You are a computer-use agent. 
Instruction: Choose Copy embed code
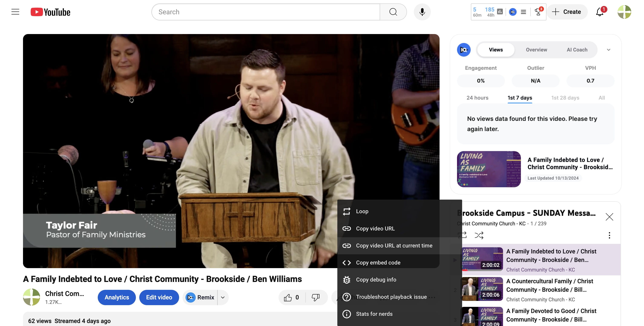pyautogui.click(x=399, y=263)
